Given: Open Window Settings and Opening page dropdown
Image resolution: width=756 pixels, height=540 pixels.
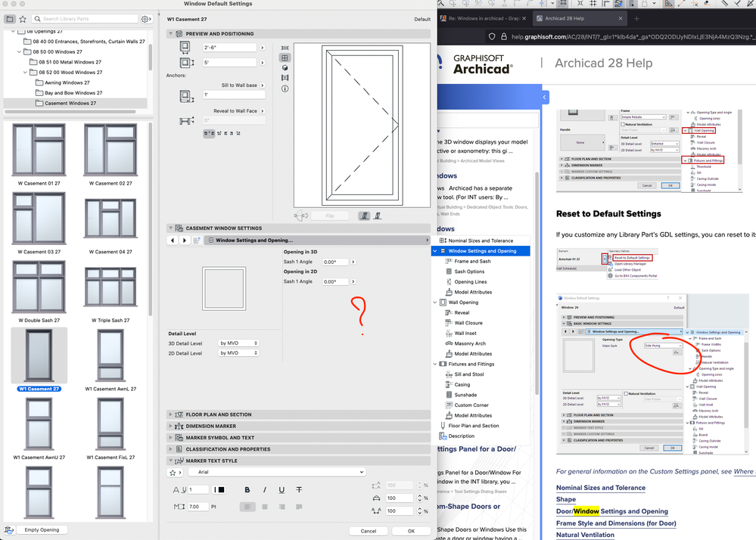Looking at the screenshot, I should 316,241.
